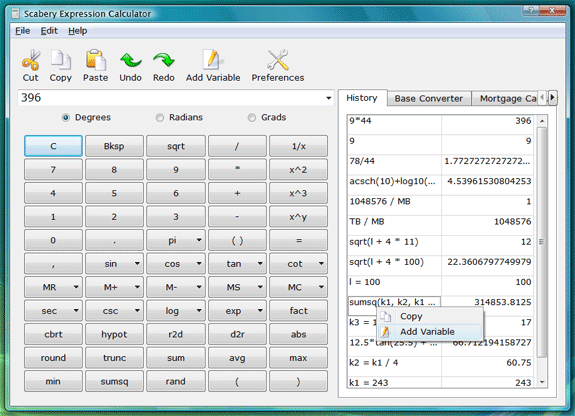Switch to the Mortgage Calculator tab

(506, 99)
